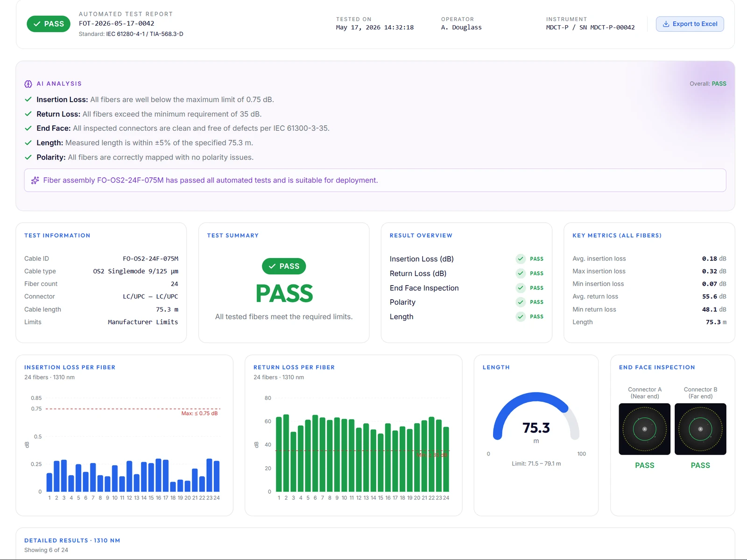Click the sparkle icon beside deployment summary

point(35,180)
